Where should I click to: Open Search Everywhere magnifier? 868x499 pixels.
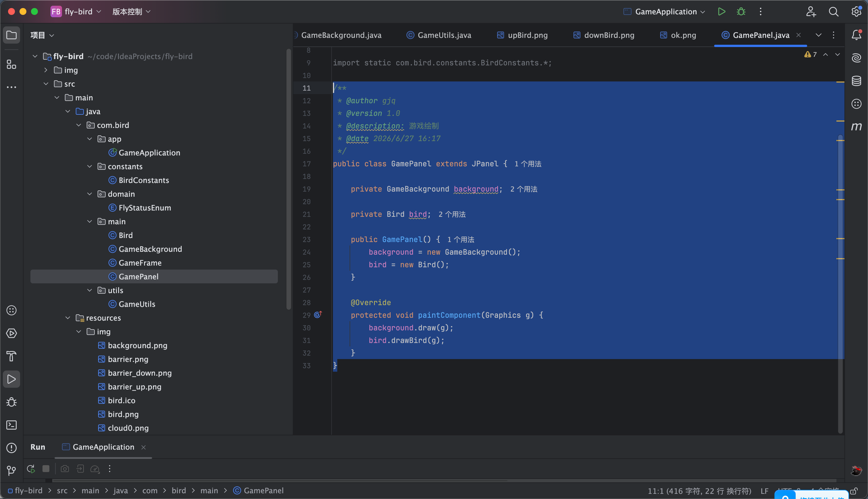(x=834, y=12)
